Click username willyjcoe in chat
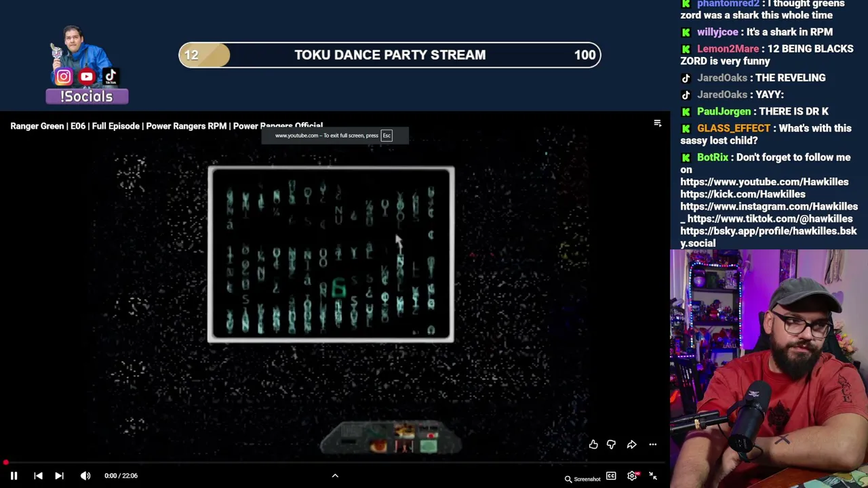 [x=717, y=32]
